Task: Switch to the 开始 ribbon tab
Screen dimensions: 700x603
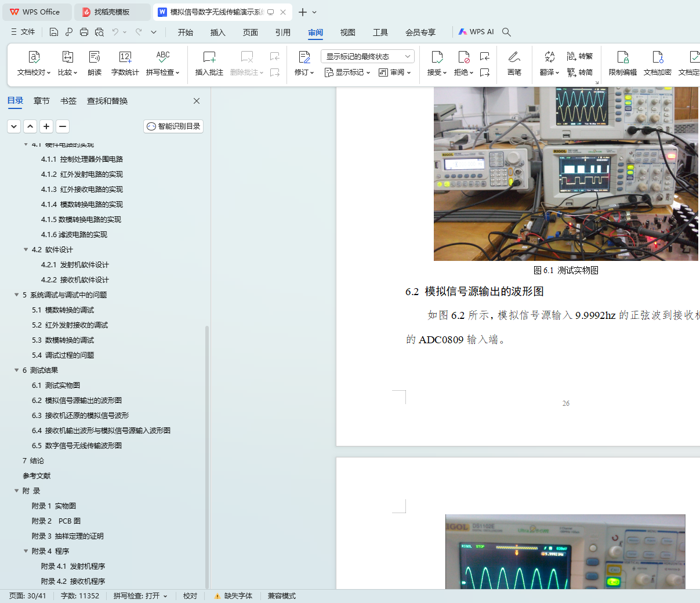Action: pos(186,32)
